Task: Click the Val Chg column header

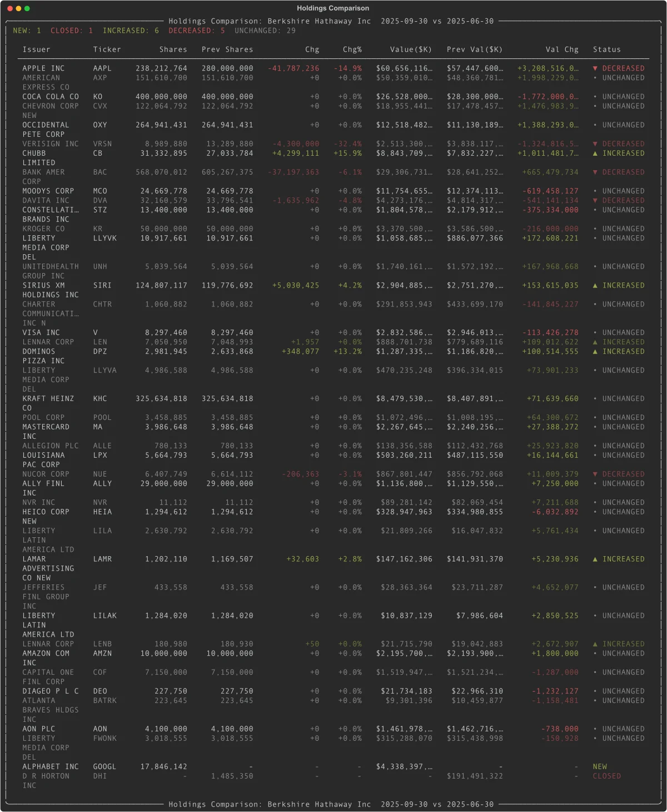Action: point(562,49)
